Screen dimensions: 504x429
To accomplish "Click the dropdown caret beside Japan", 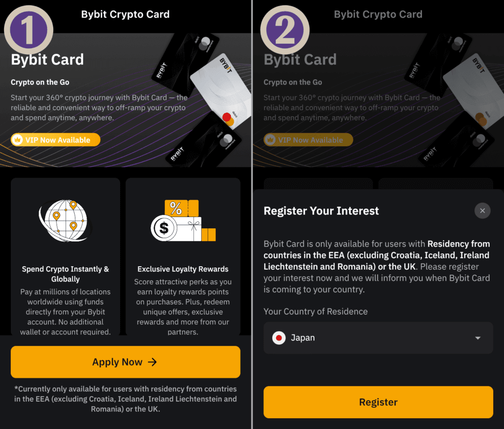I will click(477, 338).
